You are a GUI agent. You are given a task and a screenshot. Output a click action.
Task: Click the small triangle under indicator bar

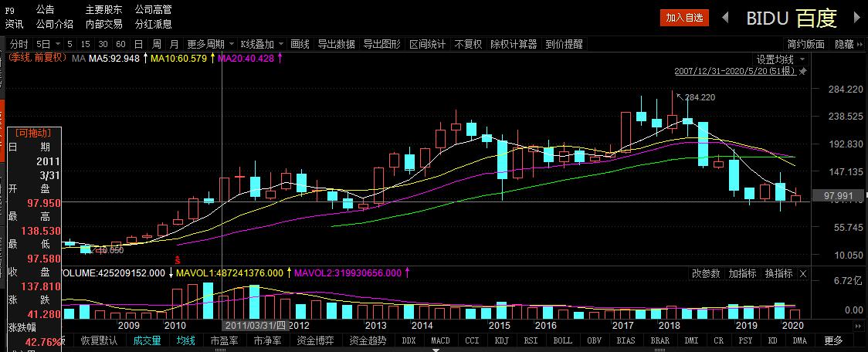point(436,350)
